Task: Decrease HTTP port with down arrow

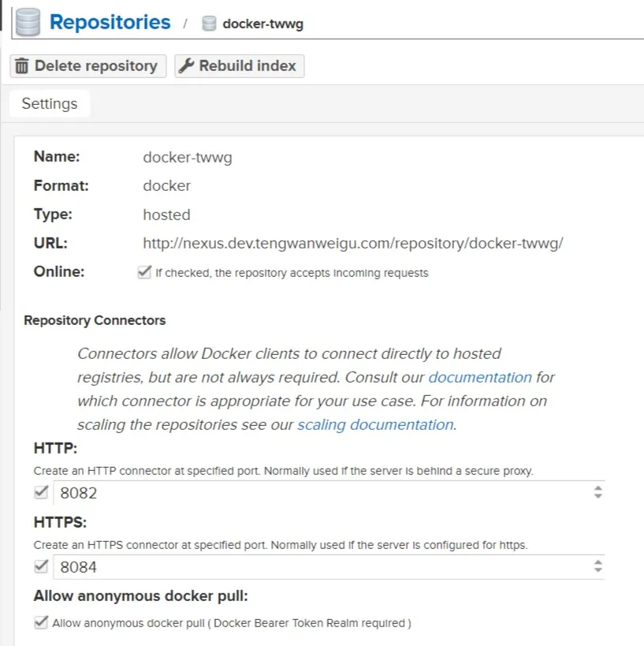Action: [x=598, y=497]
